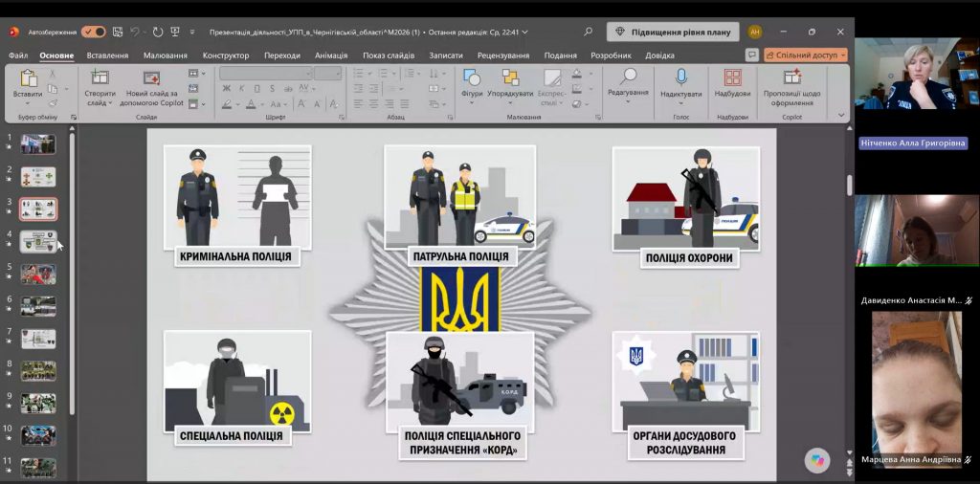
Task: Open the Вставлення ribbon tab
Action: tap(107, 55)
